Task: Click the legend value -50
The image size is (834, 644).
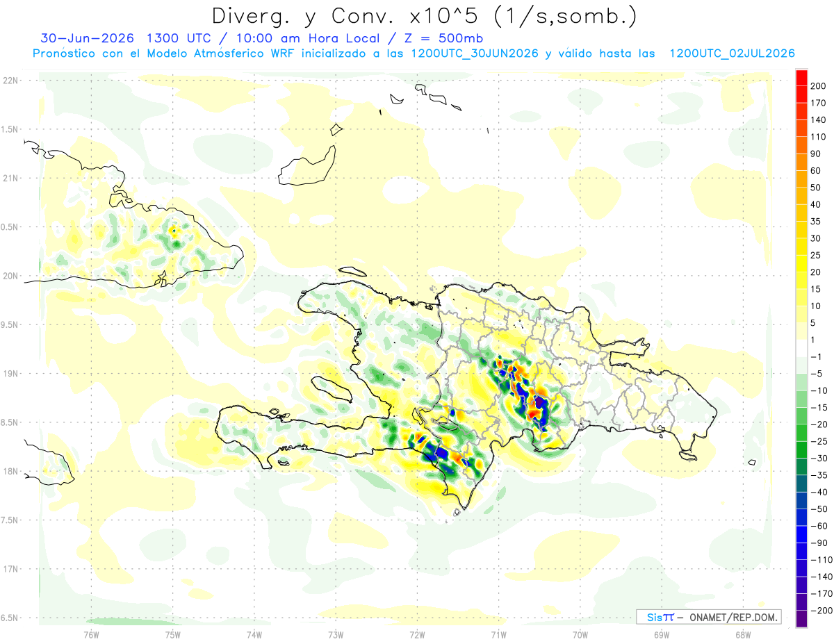Action: click(820, 509)
